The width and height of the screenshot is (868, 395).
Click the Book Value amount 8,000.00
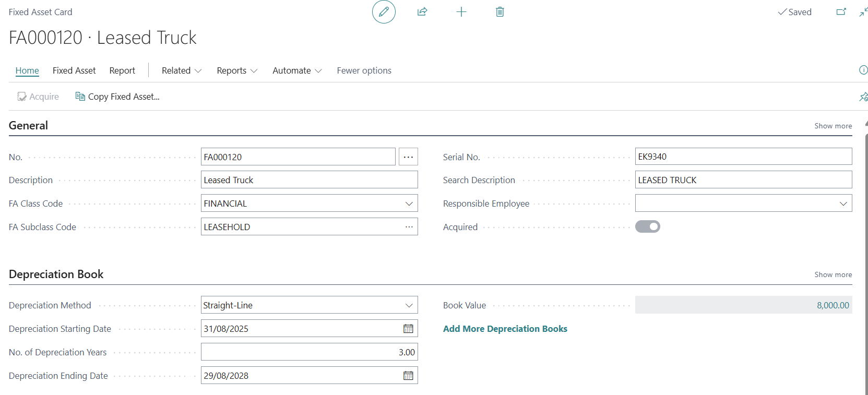point(833,305)
